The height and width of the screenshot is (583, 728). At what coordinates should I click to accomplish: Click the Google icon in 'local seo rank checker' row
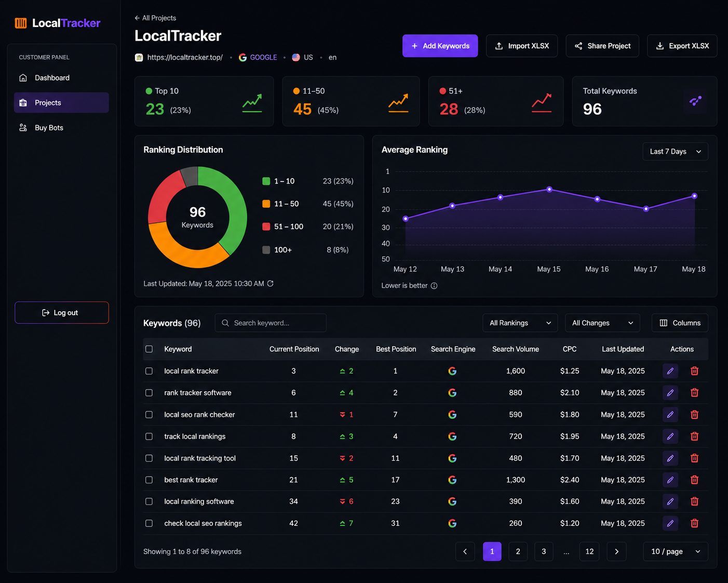click(452, 415)
